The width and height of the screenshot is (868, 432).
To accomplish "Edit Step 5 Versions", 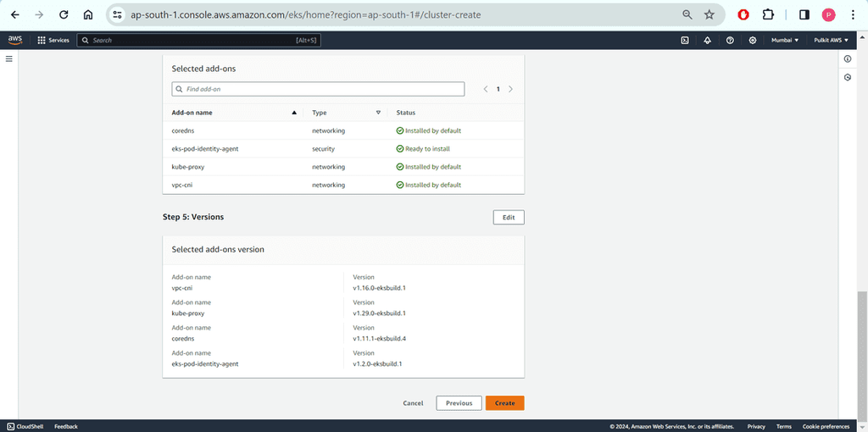I will 509,218.
